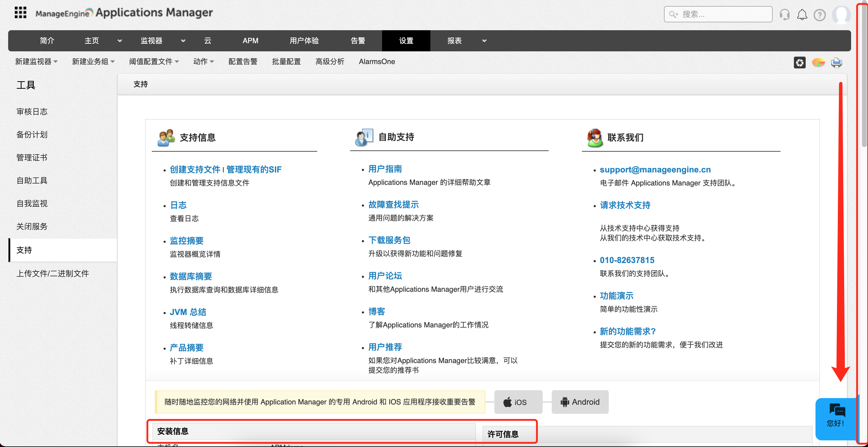Screen dimensions: 868x447
Task: Click the printer icon
Action: click(x=836, y=62)
